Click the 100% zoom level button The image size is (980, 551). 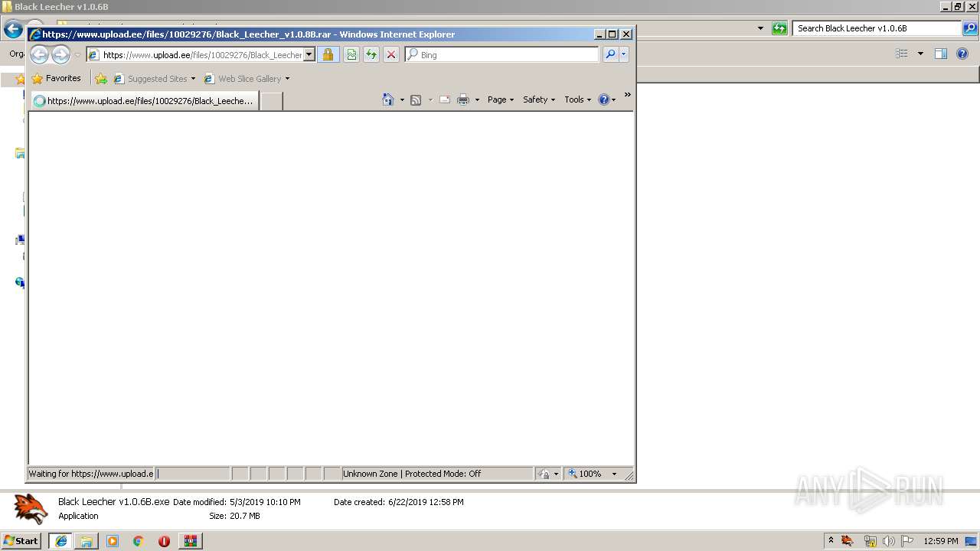pyautogui.click(x=585, y=474)
